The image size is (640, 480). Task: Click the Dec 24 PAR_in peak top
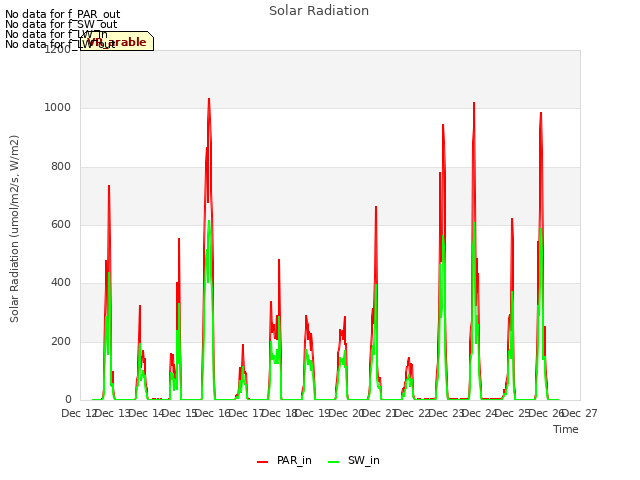[x=474, y=103]
